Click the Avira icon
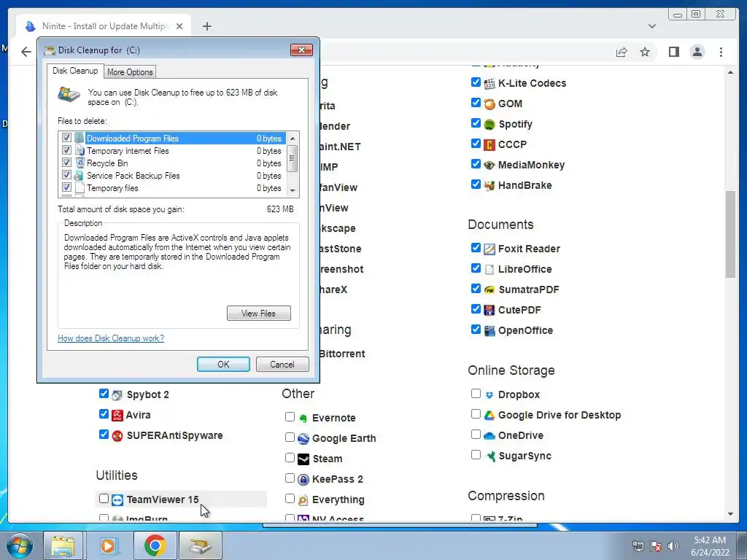The image size is (747, 560). pos(117,415)
